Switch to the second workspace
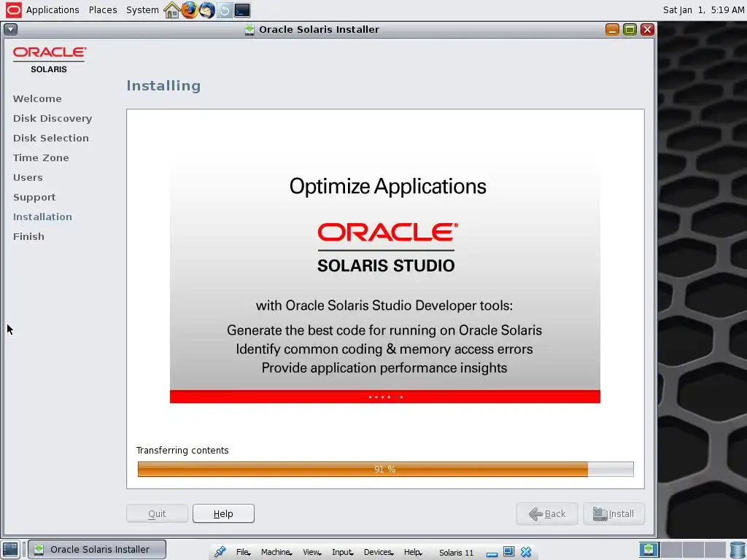 671,550
